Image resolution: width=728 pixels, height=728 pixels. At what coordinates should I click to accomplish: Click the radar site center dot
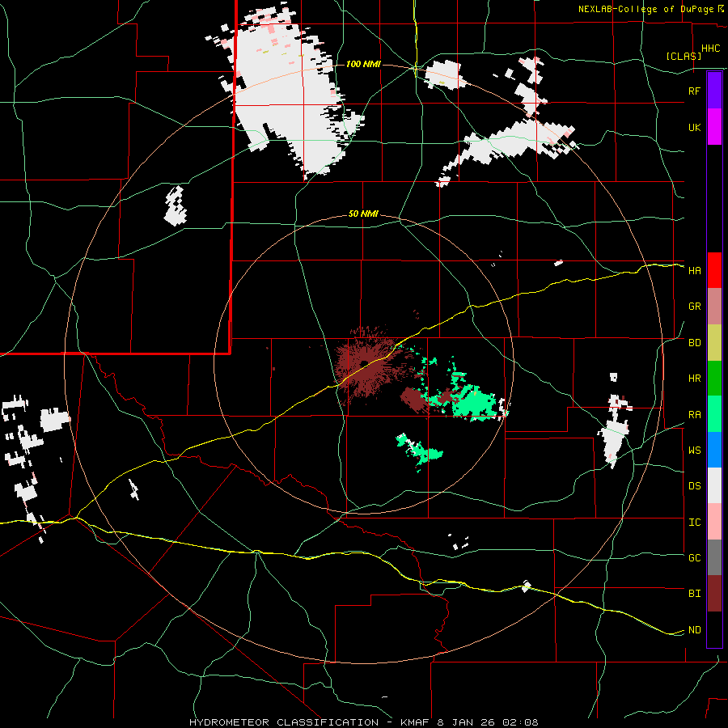click(364, 363)
